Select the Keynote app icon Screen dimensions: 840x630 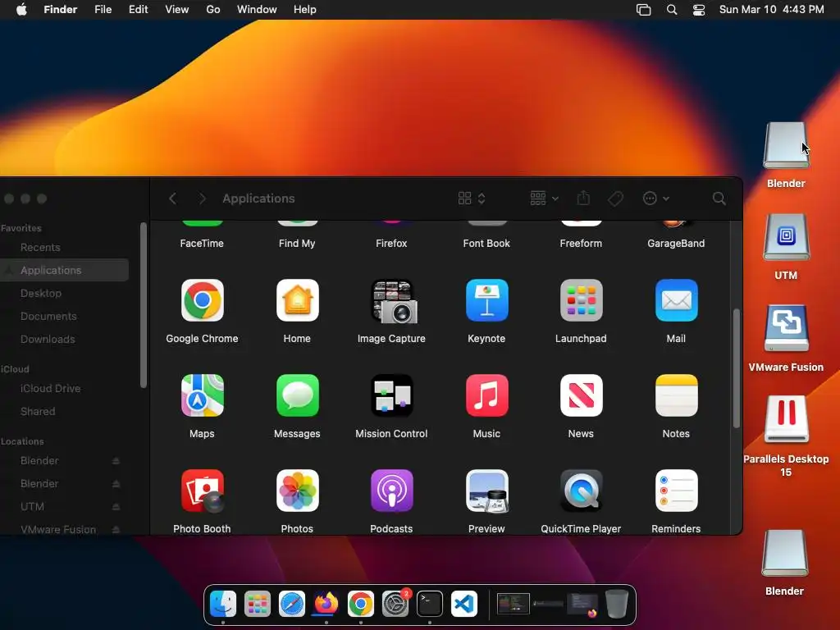pyautogui.click(x=486, y=300)
